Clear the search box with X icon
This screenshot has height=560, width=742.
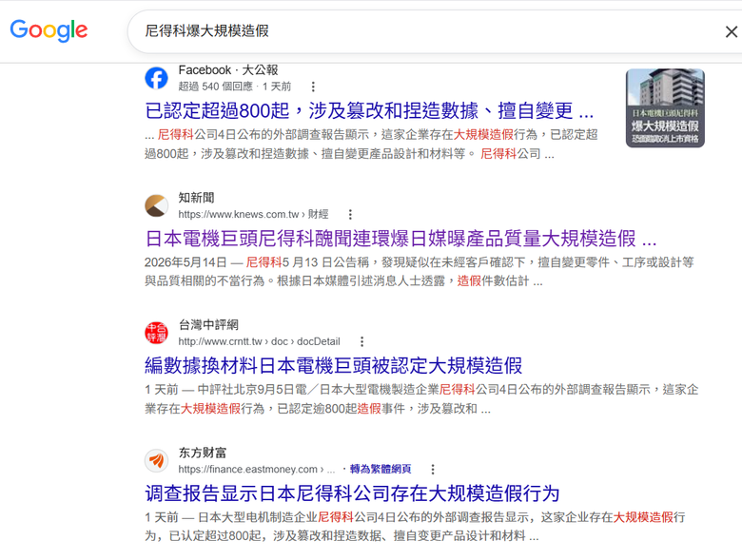tap(732, 31)
